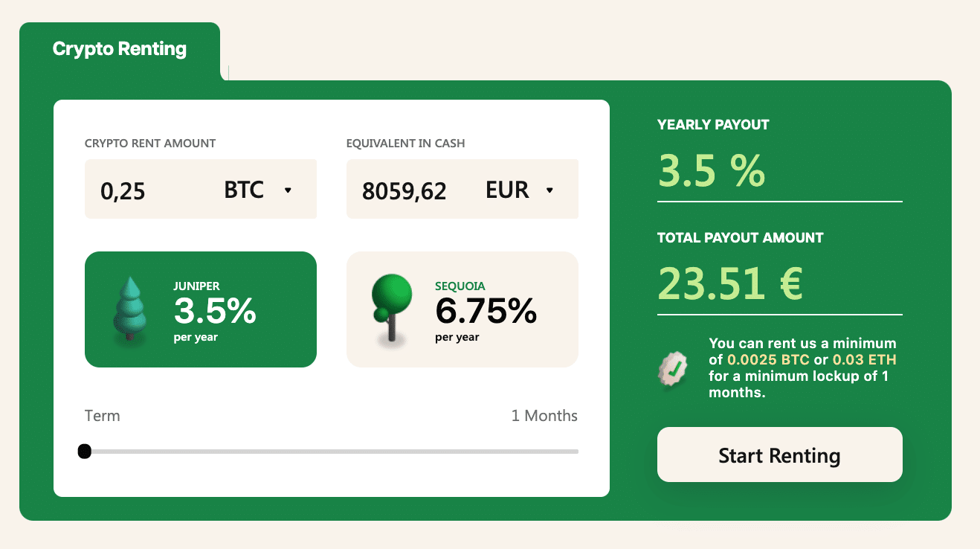
Task: Click the 1 Months term label
Action: [x=544, y=415]
